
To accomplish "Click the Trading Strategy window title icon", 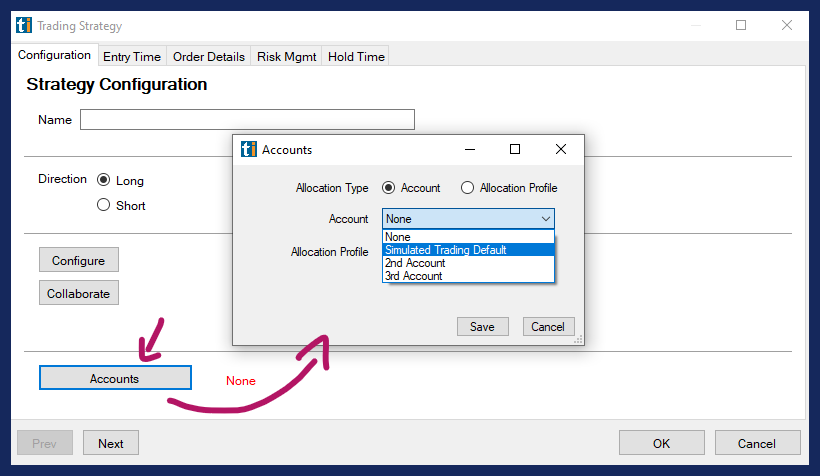I will pos(24,26).
